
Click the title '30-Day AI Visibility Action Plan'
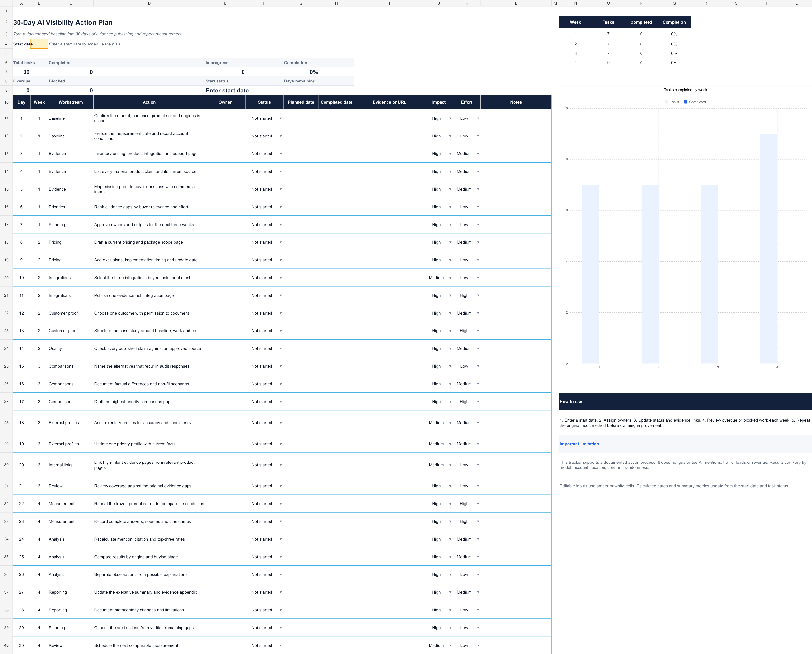[x=63, y=23]
